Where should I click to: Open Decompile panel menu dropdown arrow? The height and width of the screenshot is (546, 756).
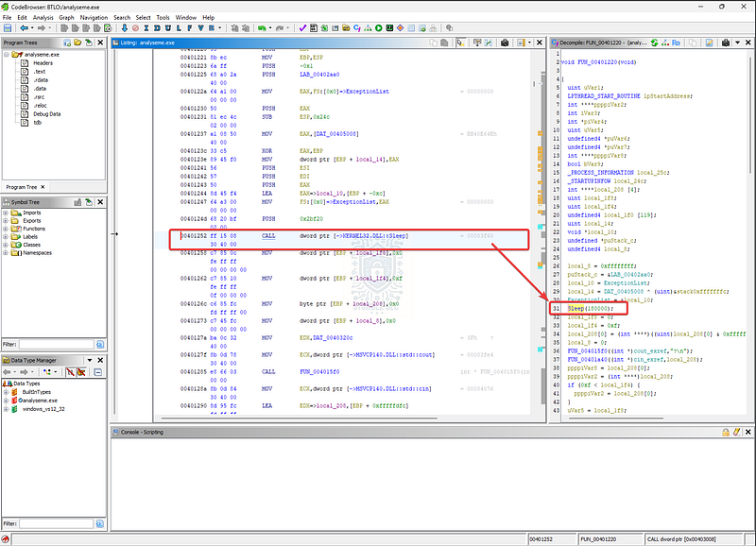click(737, 43)
